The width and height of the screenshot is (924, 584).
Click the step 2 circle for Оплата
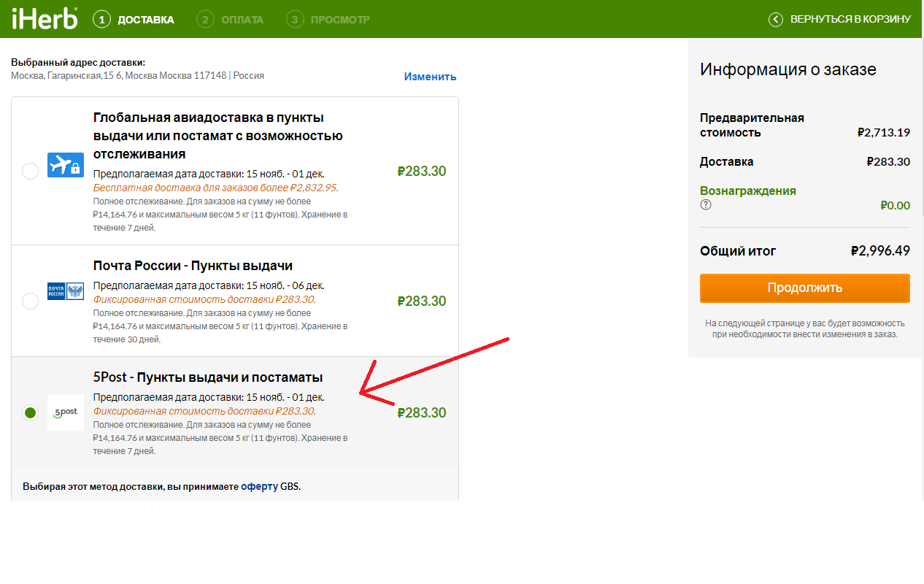click(205, 19)
